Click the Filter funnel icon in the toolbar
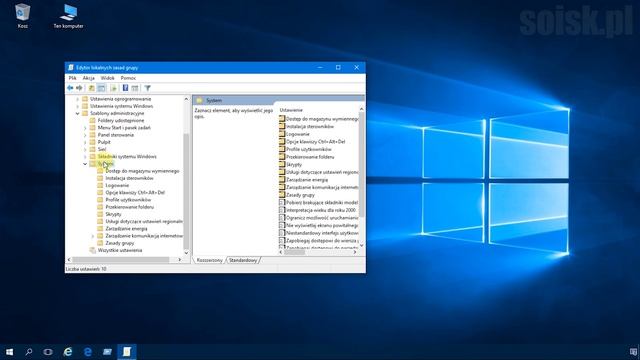The width and height of the screenshot is (640, 360). [x=148, y=88]
